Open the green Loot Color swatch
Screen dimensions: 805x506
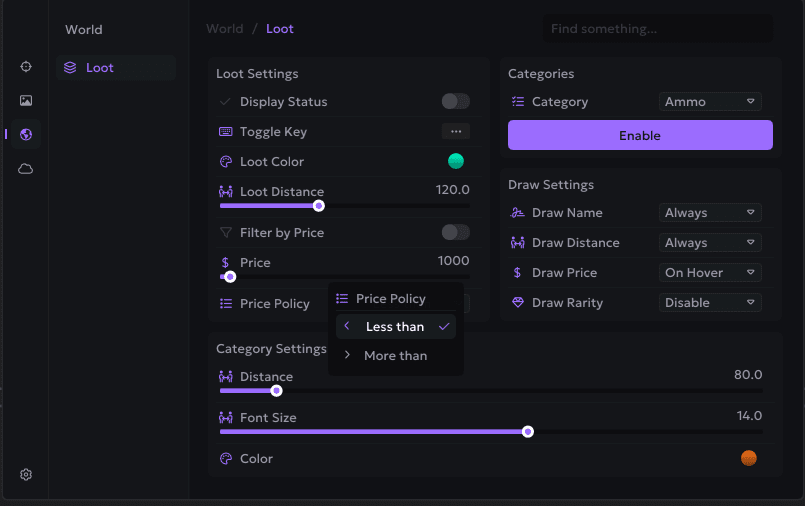(x=456, y=162)
